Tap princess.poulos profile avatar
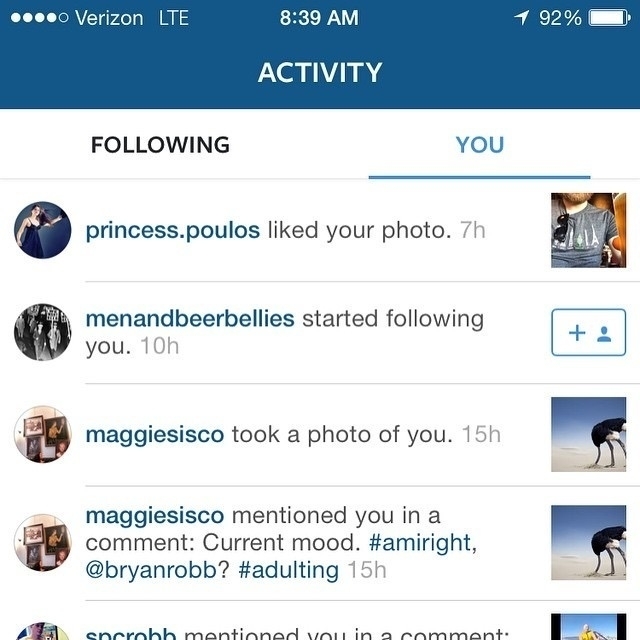 point(43,230)
